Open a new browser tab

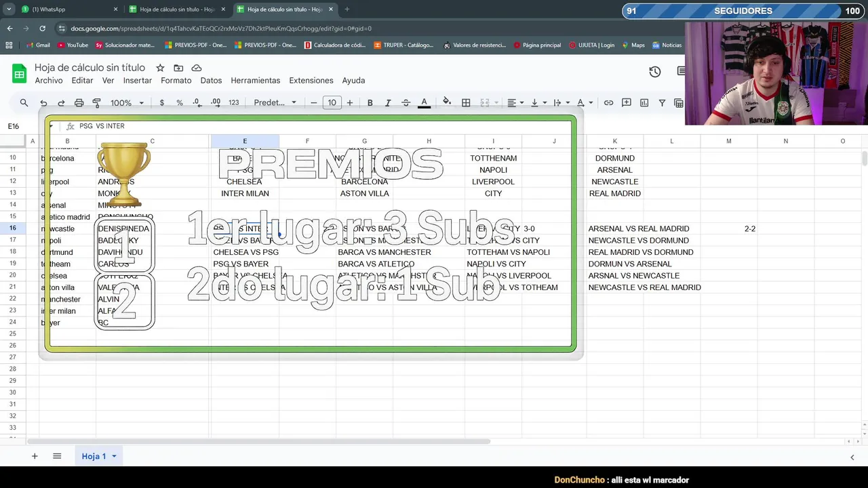[x=347, y=9]
